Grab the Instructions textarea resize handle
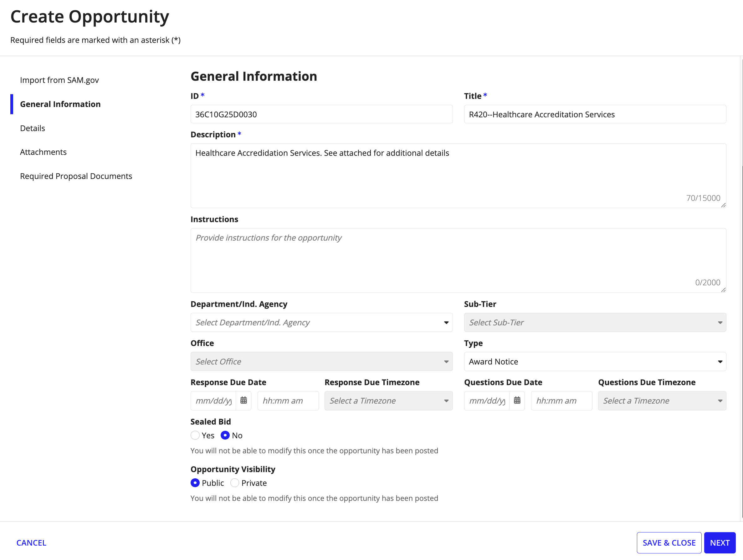Image resolution: width=743 pixels, height=560 pixels. coord(723,290)
